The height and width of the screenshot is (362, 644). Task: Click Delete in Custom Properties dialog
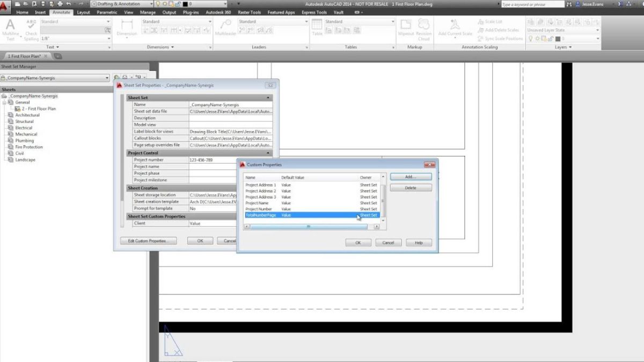(411, 188)
